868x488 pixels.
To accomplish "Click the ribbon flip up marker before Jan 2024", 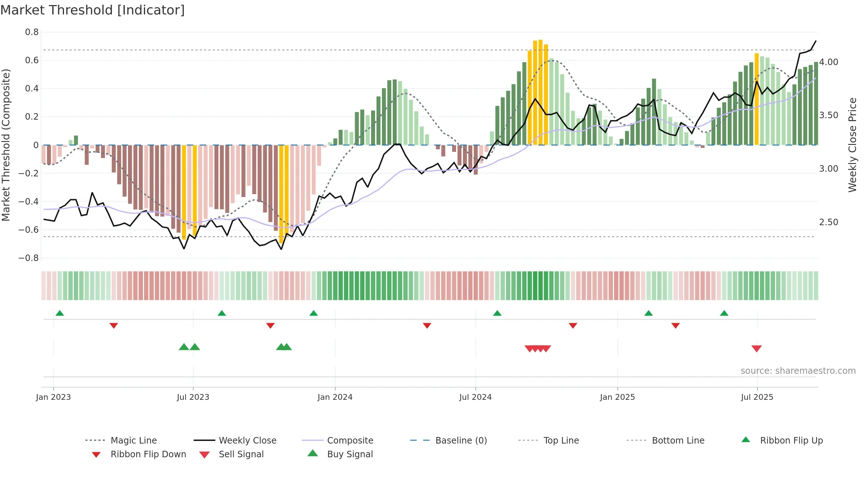I will click(314, 313).
